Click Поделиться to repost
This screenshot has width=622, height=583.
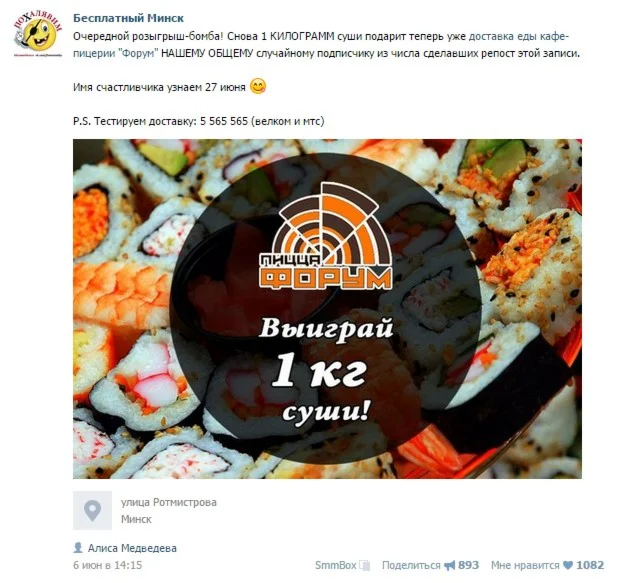point(411,565)
